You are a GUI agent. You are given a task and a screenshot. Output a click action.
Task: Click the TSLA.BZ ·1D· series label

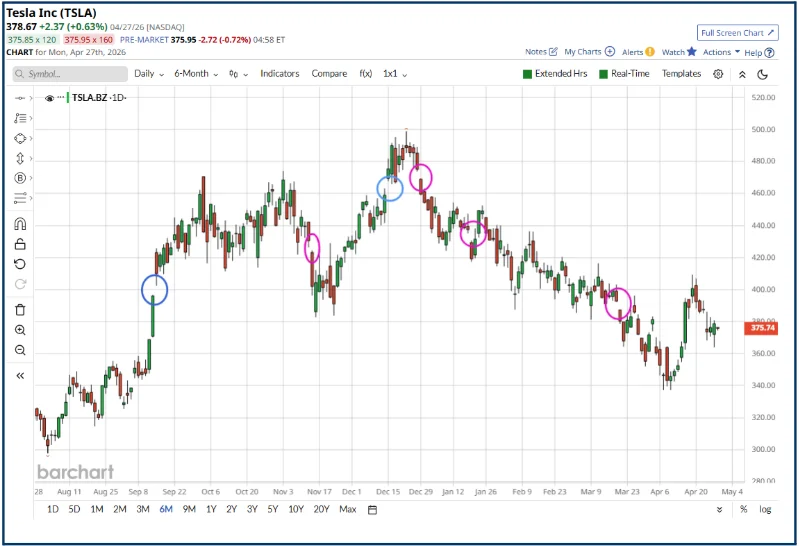coord(99,97)
